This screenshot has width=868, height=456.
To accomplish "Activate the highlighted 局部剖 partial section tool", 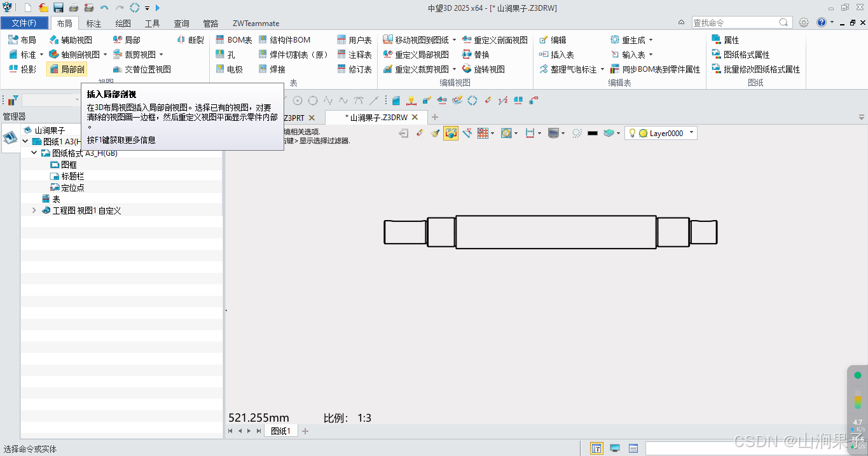I will click(67, 69).
